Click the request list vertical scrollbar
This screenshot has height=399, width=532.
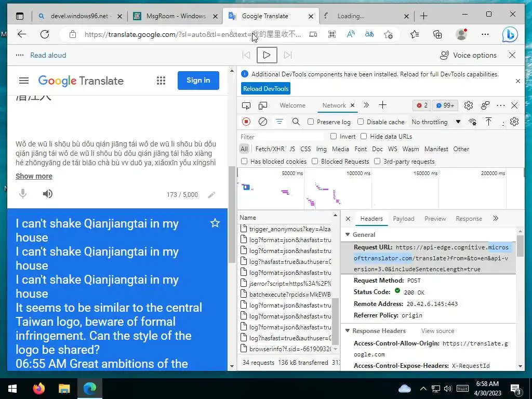335,321
